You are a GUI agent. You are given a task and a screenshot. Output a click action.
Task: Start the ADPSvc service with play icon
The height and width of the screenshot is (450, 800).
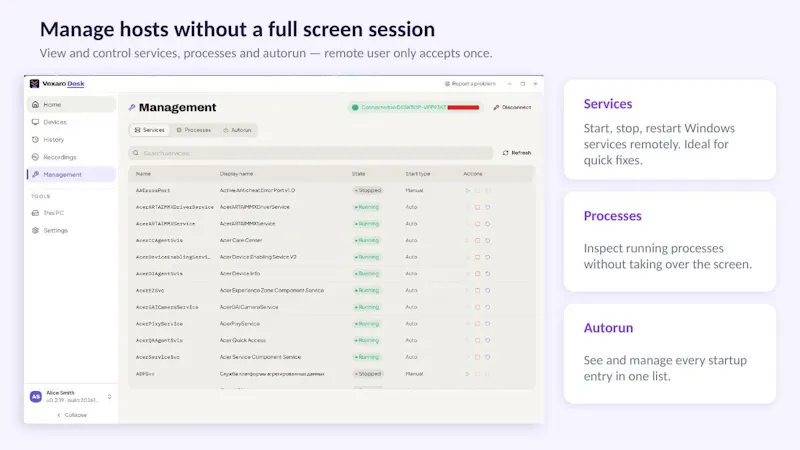tap(467, 374)
